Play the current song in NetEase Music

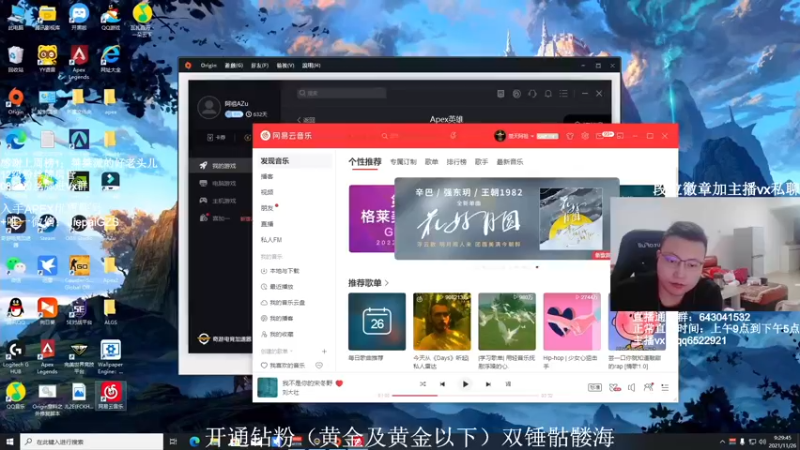(465, 384)
